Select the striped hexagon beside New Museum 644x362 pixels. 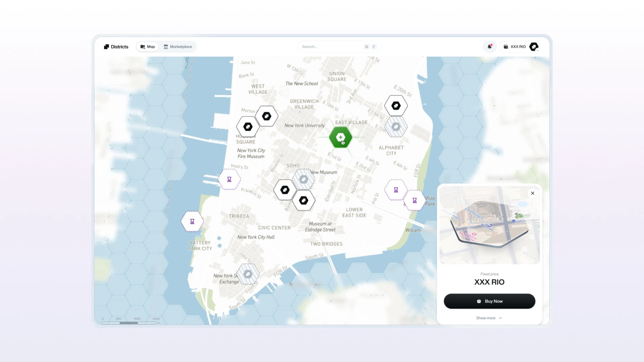tap(304, 180)
